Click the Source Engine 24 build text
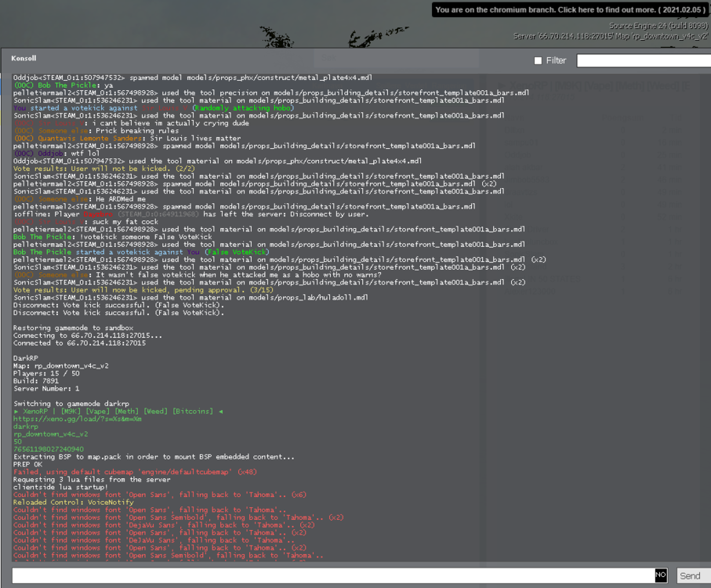 (x=657, y=26)
